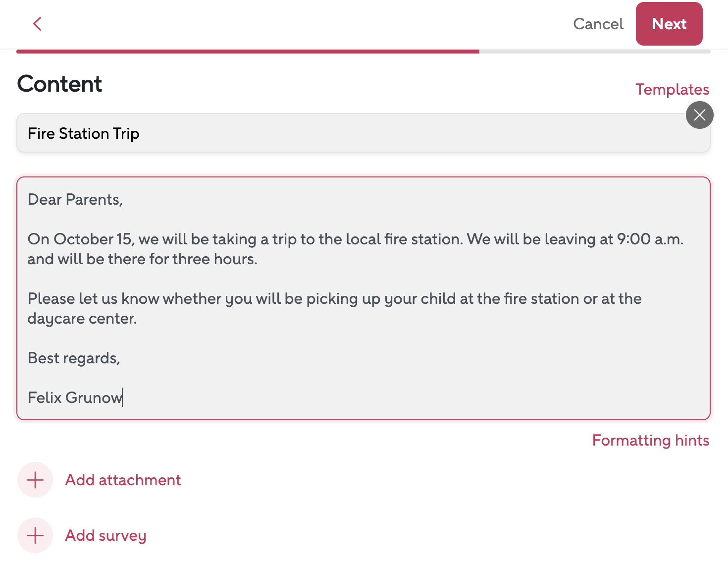
Task: Click the filled red portion of progress bar
Action: (x=248, y=52)
